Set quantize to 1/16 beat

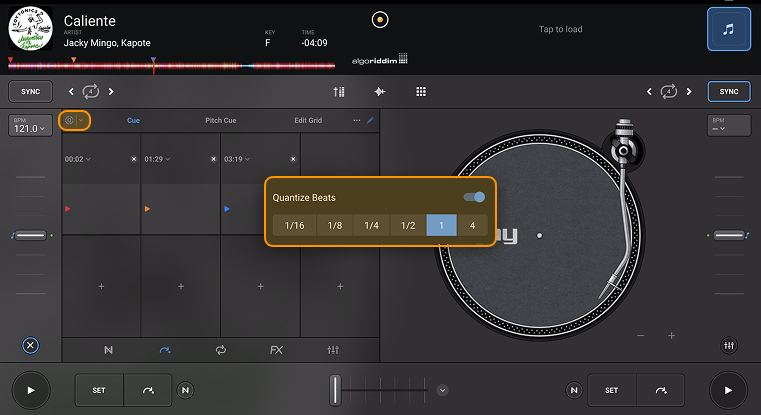point(294,225)
